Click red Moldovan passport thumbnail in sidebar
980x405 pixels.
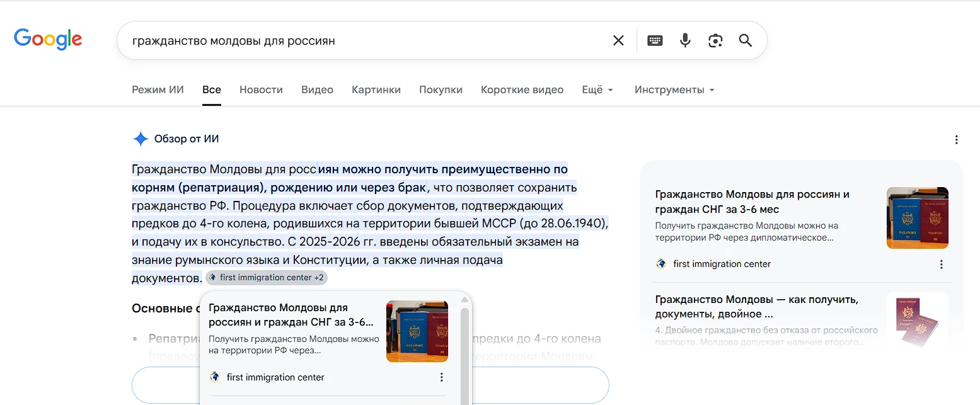pyautogui.click(x=918, y=322)
